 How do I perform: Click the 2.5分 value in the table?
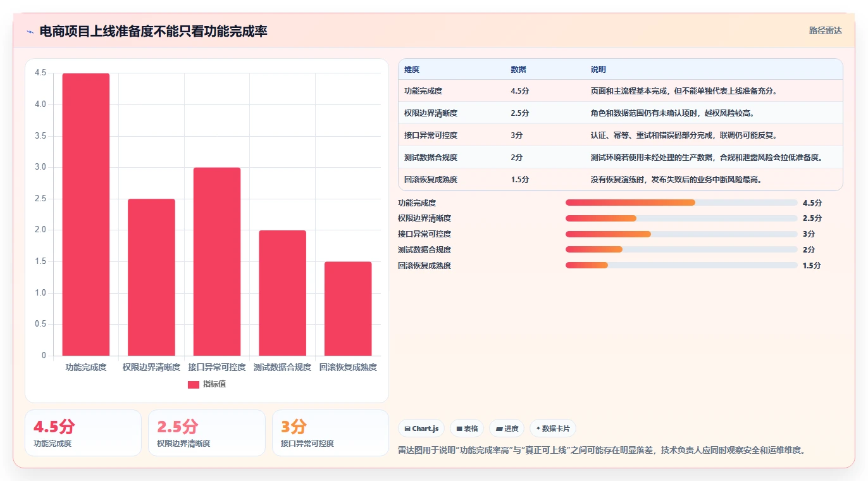coord(520,113)
